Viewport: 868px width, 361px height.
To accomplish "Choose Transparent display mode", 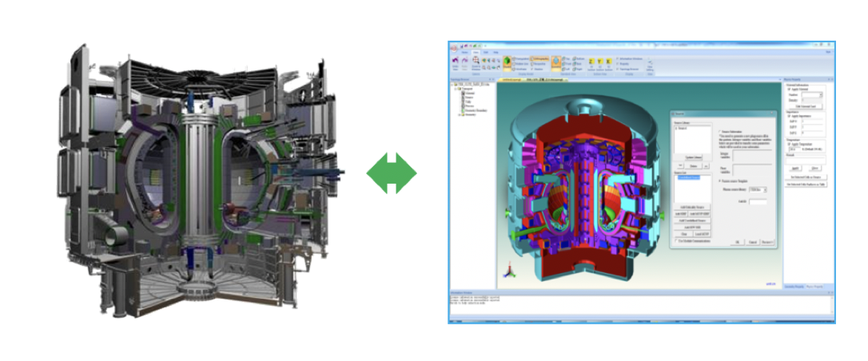I will click(521, 58).
